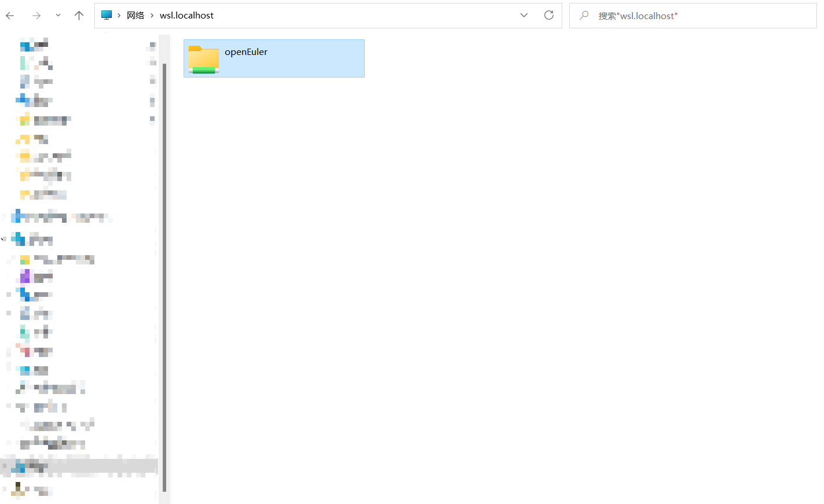Go up one folder level
The height and width of the screenshot is (504, 824).
click(79, 16)
